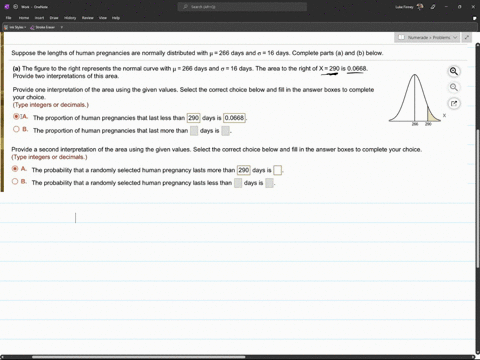Click the empty days box in second option B
Image resolution: width=480 pixels, height=360 pixels.
(238, 183)
